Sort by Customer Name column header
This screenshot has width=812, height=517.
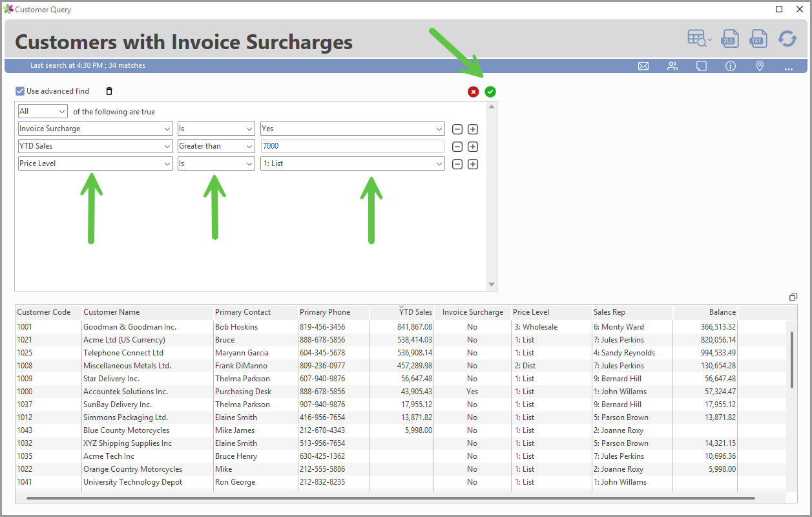click(x=147, y=312)
